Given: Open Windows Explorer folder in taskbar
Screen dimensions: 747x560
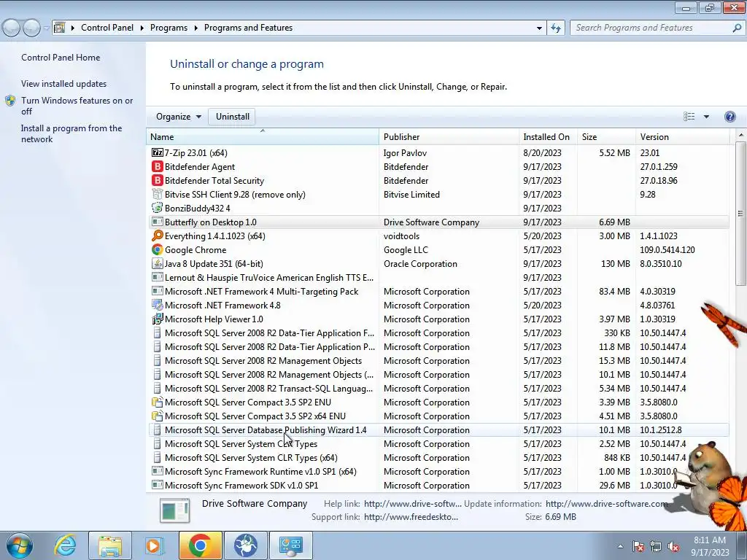Looking at the screenshot, I should pos(110,545).
